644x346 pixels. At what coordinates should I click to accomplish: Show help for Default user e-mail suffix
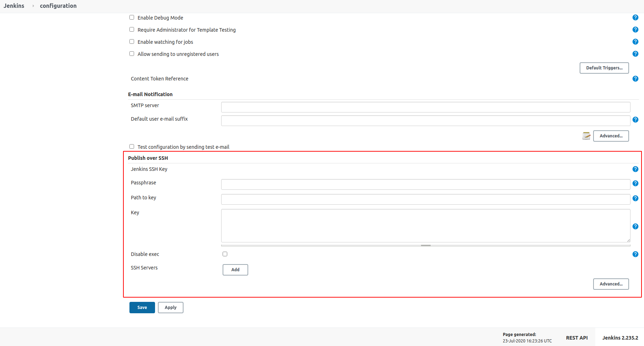[x=635, y=120]
